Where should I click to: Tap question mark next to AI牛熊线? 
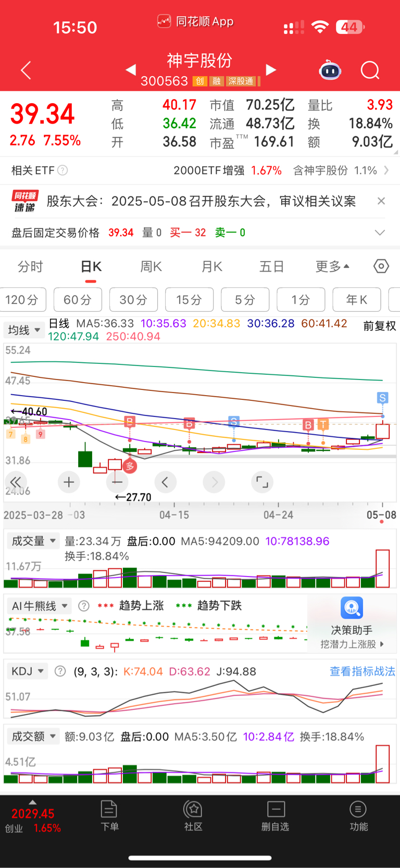click(84, 606)
